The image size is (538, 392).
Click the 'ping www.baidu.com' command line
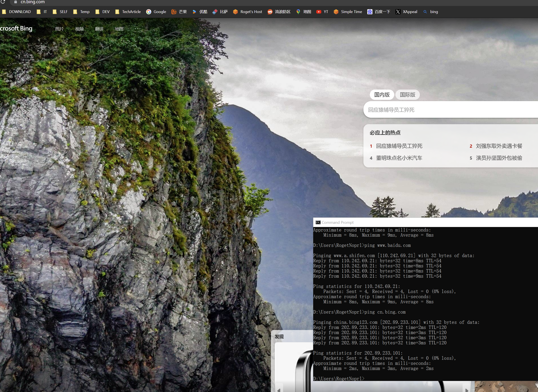tap(362, 245)
